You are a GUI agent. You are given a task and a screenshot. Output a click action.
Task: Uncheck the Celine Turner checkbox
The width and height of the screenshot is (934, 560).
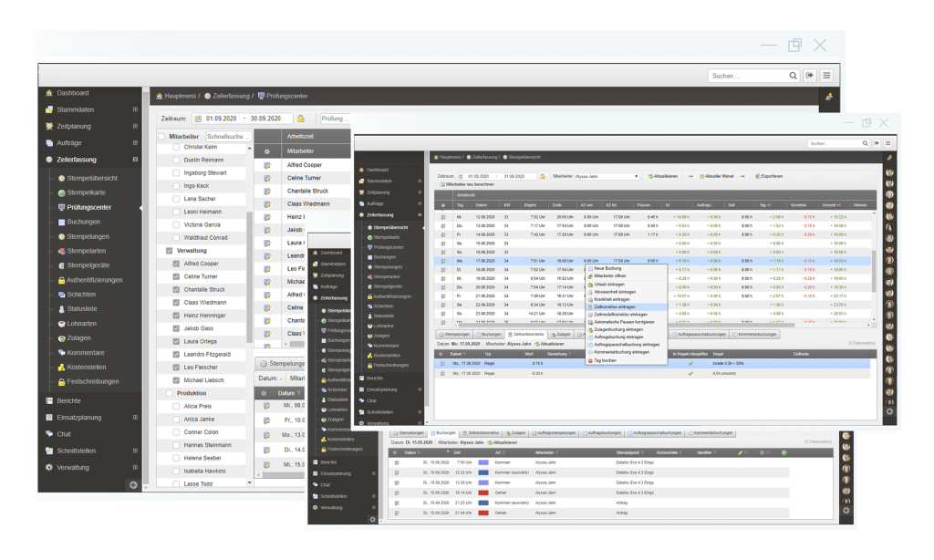[177, 276]
